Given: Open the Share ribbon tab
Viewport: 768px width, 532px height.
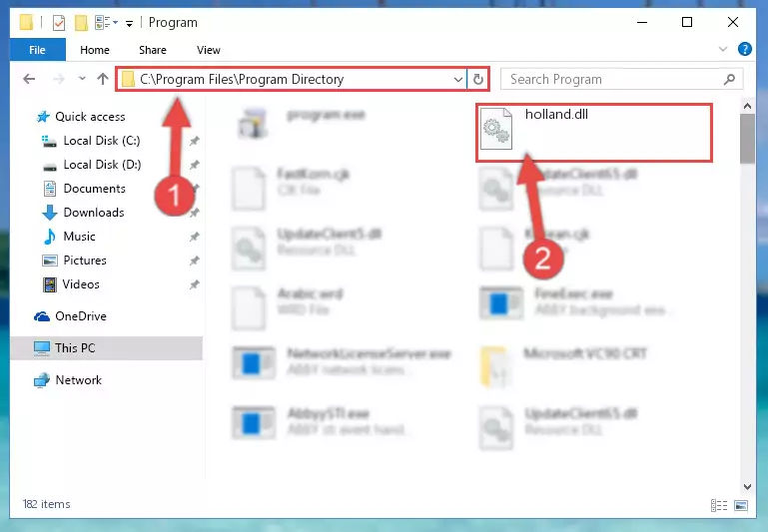Looking at the screenshot, I should (x=153, y=50).
